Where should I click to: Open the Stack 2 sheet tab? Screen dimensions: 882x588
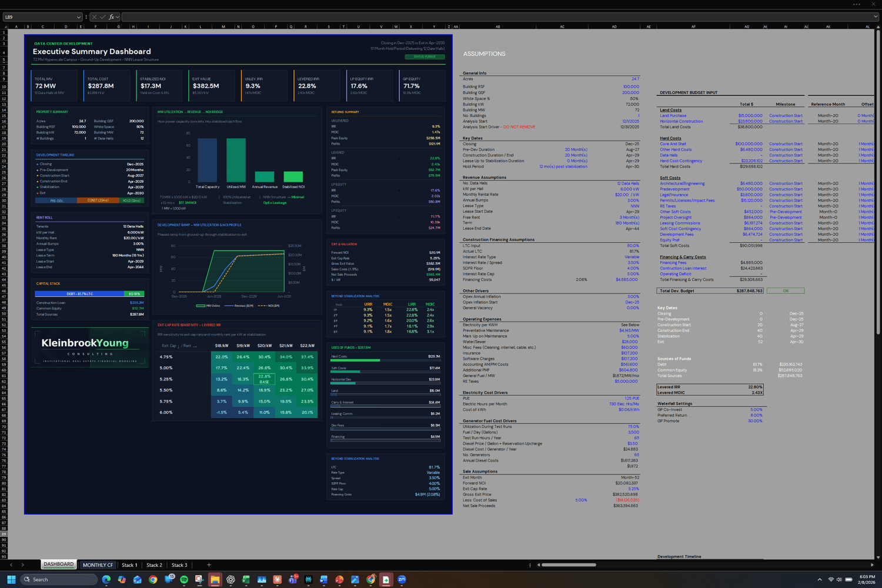154,565
